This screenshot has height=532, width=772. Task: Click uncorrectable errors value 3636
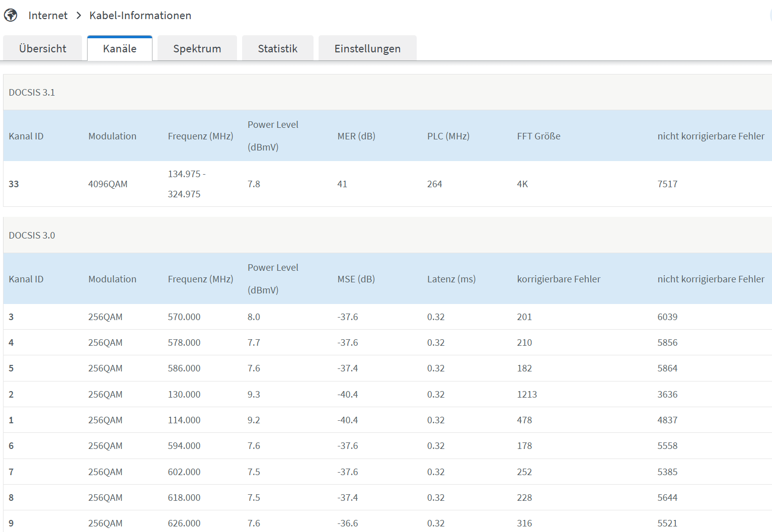tap(667, 395)
